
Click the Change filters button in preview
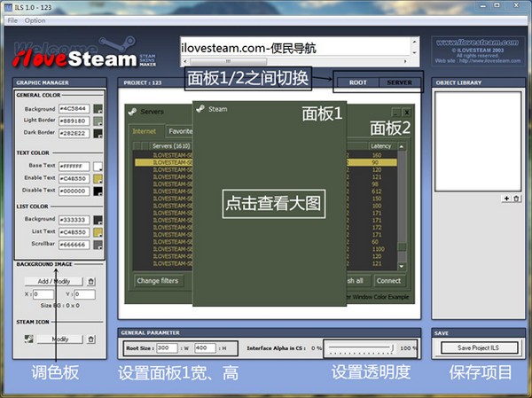click(158, 281)
